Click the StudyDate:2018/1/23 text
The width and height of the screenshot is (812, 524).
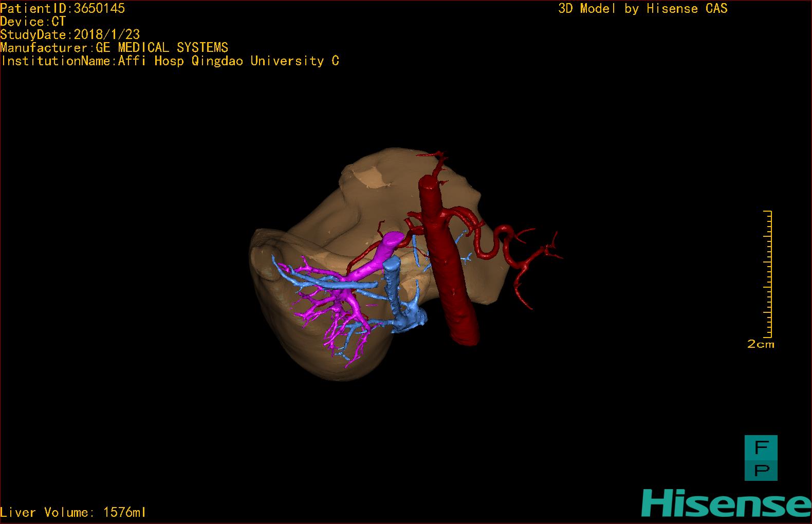tap(70, 34)
